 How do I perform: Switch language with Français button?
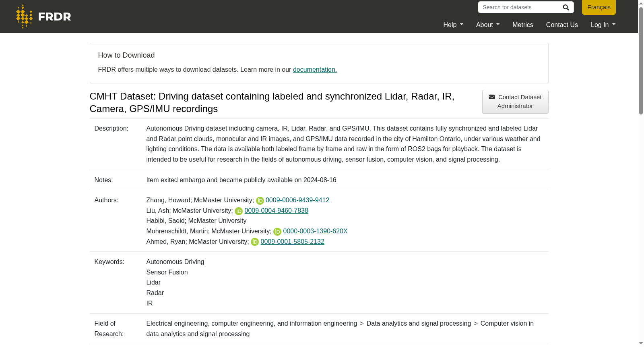click(x=599, y=7)
